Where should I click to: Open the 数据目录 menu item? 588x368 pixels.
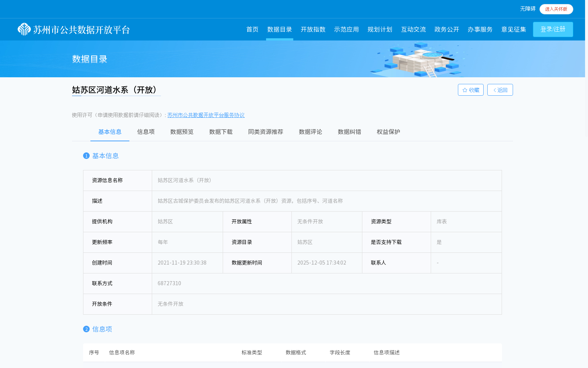click(x=279, y=29)
